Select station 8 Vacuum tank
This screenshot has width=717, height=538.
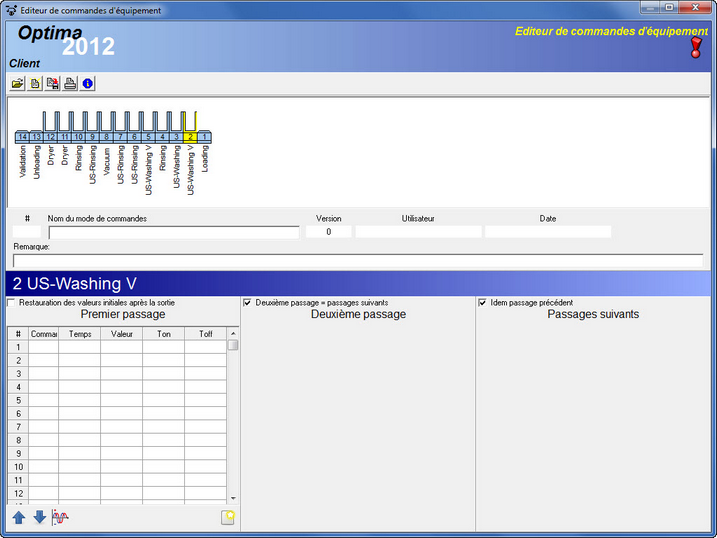(x=106, y=137)
